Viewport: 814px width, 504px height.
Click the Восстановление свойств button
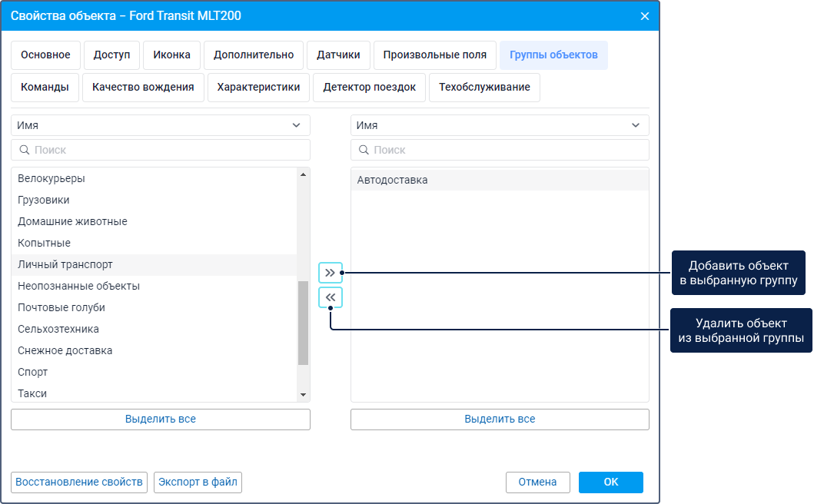[79, 482]
